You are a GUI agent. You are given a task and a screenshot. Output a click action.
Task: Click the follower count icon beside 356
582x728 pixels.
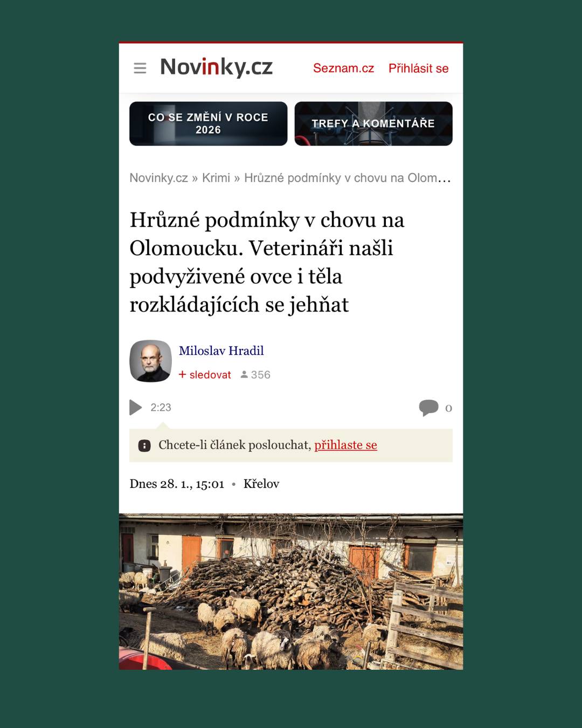(x=244, y=374)
